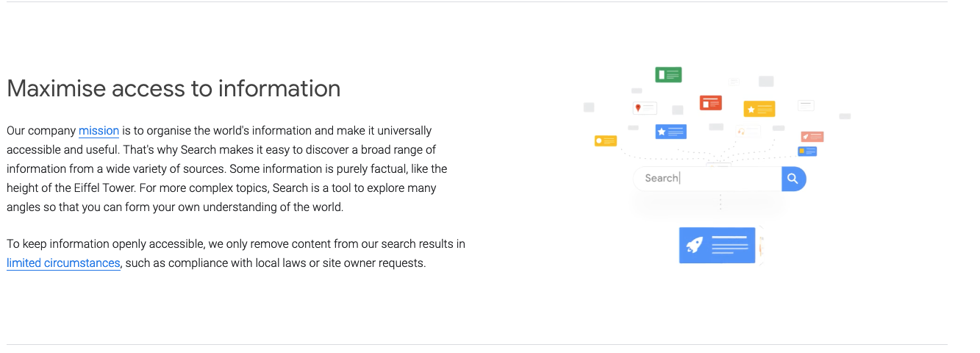Click the small pink rocket card
The width and height of the screenshot is (980, 353).
[x=812, y=137]
